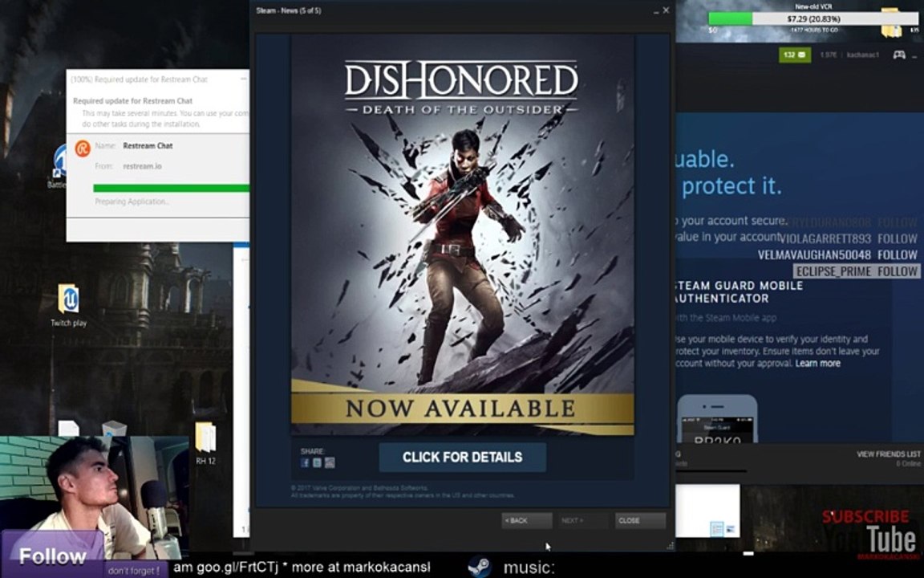Share the news on Twitter
924x578 pixels.
pos(317,463)
